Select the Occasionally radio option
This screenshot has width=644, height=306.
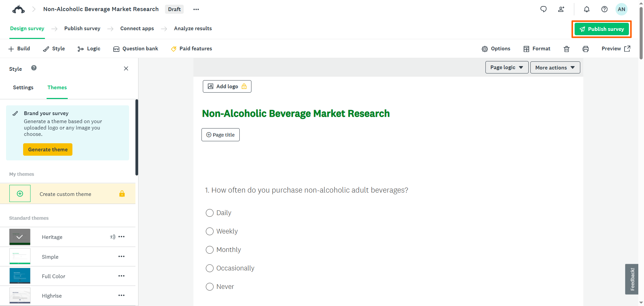coord(210,268)
